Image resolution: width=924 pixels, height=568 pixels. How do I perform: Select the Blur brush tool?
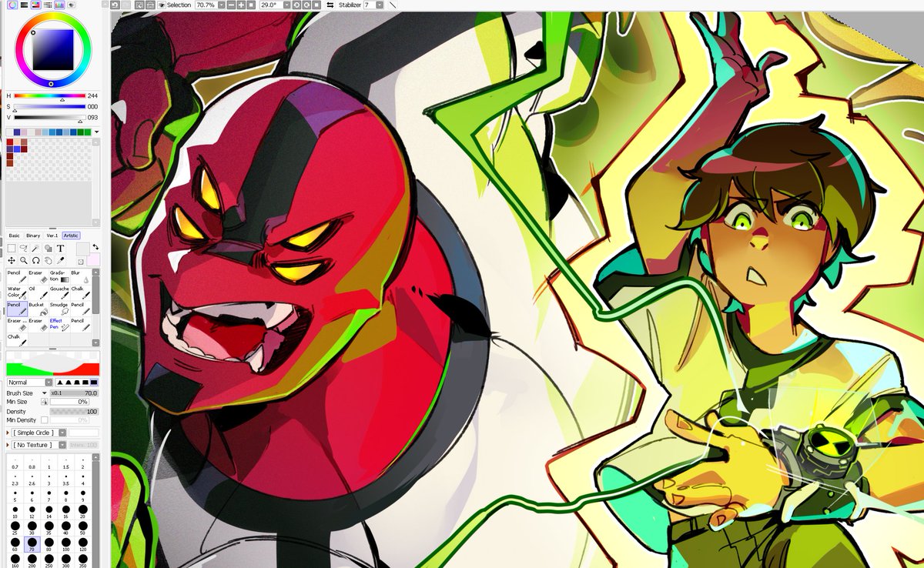[x=81, y=276]
